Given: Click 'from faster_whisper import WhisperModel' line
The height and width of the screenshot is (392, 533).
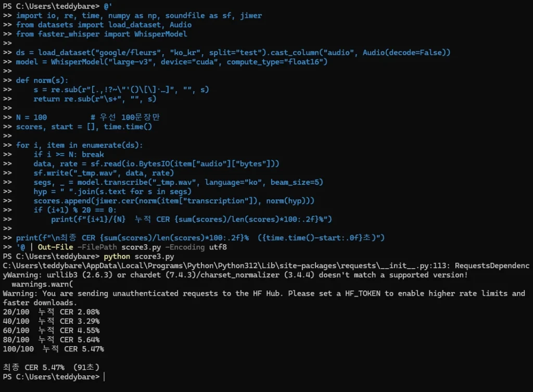Looking at the screenshot, I should tap(101, 34).
